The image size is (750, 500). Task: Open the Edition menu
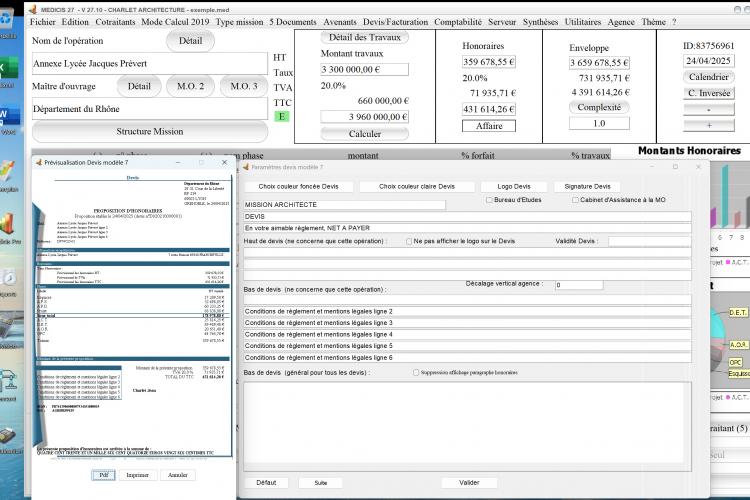[x=75, y=22]
